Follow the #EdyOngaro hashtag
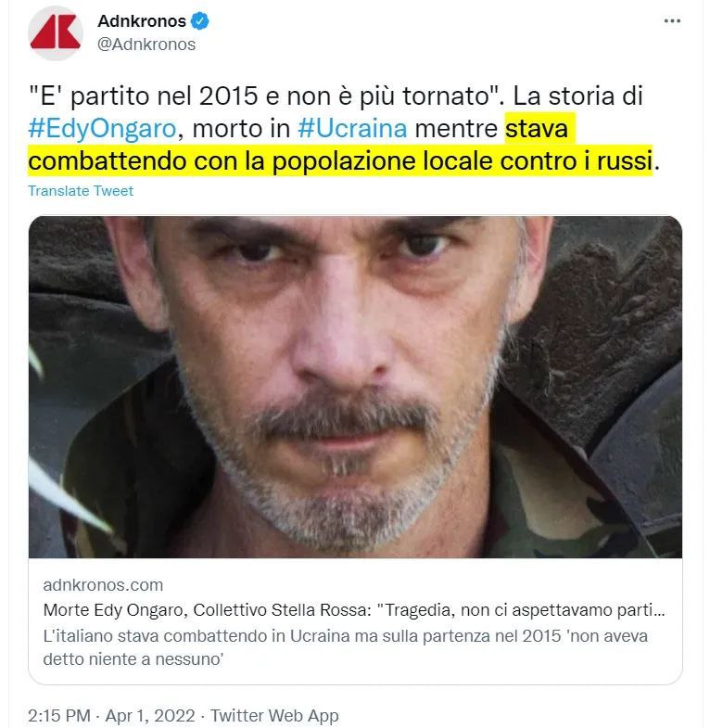Image resolution: width=710 pixels, height=728 pixels. coord(102,129)
